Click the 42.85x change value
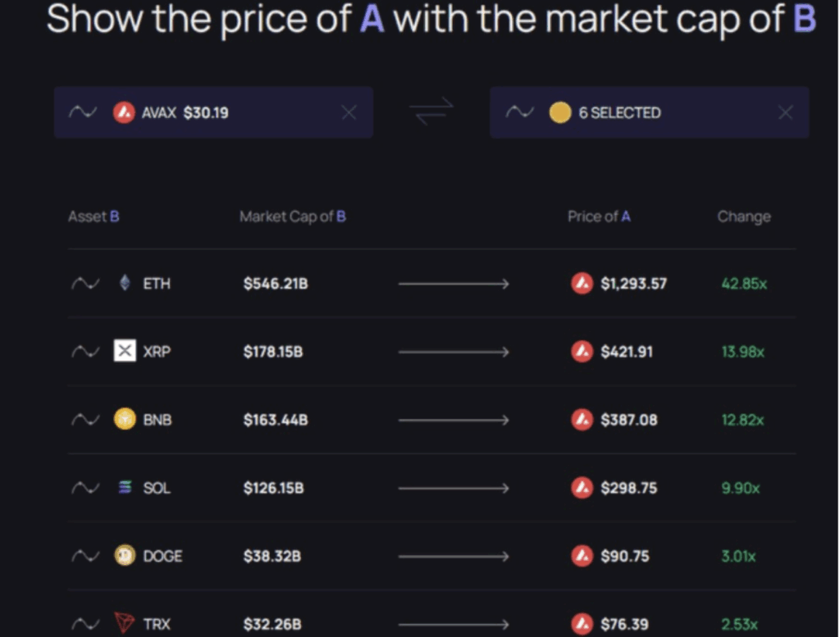This screenshot has height=637, width=840. tap(743, 284)
